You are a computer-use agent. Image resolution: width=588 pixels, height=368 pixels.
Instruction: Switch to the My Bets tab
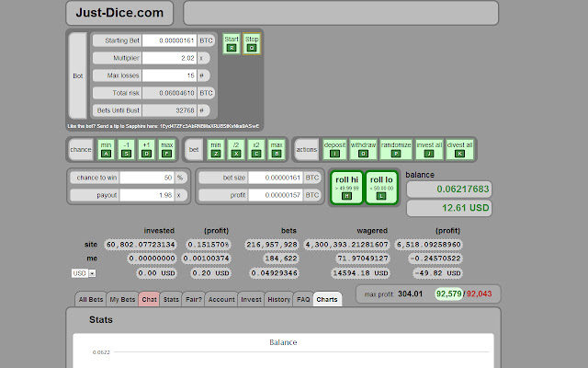tap(122, 299)
